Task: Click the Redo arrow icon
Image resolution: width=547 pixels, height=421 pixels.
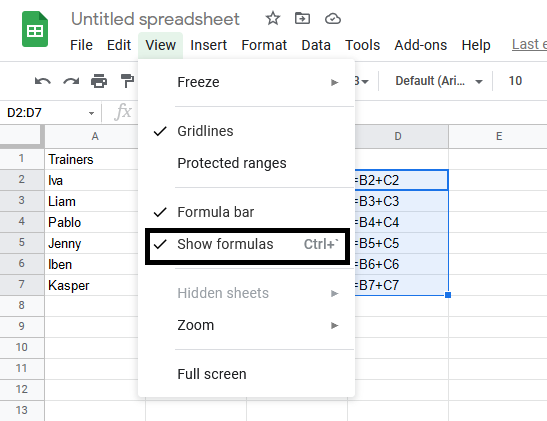Action: tap(71, 81)
